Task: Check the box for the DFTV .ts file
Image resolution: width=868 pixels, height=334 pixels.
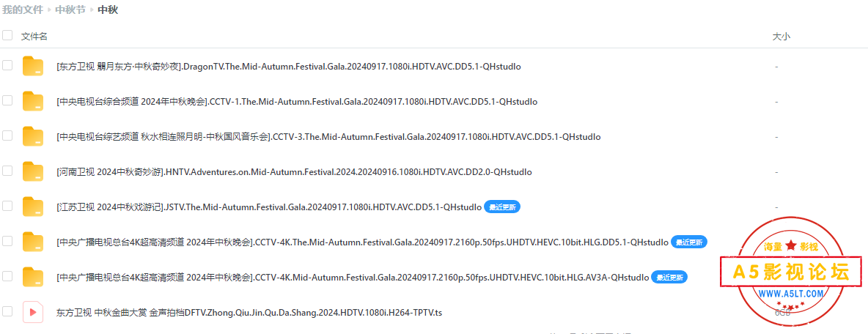Action: click(x=7, y=311)
